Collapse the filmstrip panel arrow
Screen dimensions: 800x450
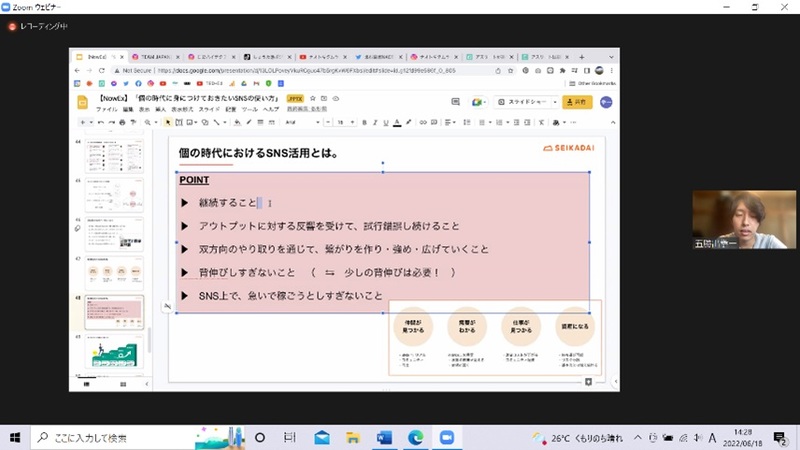147,384
